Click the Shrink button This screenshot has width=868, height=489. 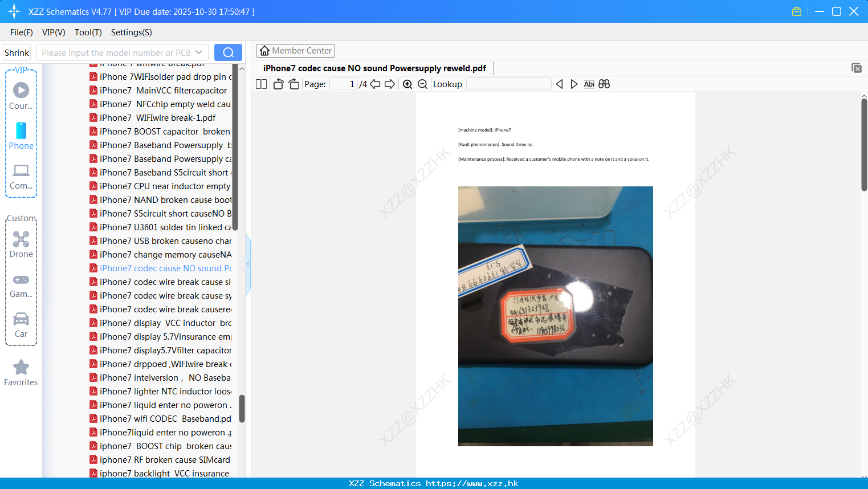pos(17,52)
